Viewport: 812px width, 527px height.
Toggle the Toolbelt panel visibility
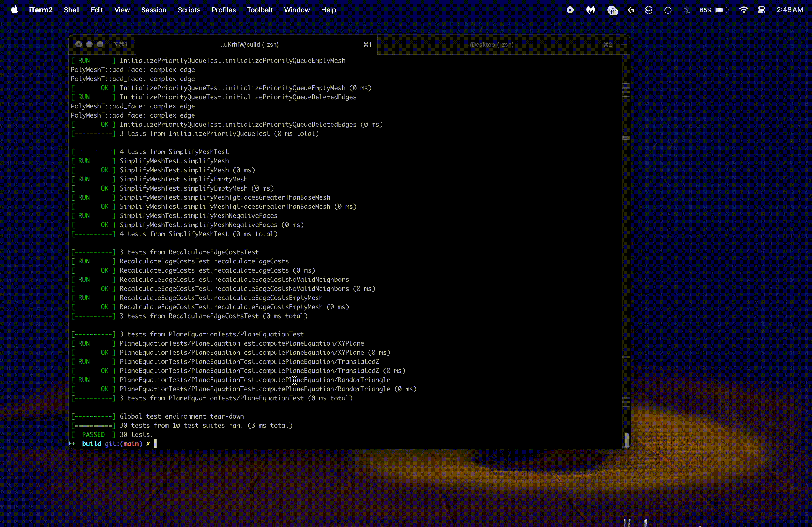coord(260,9)
